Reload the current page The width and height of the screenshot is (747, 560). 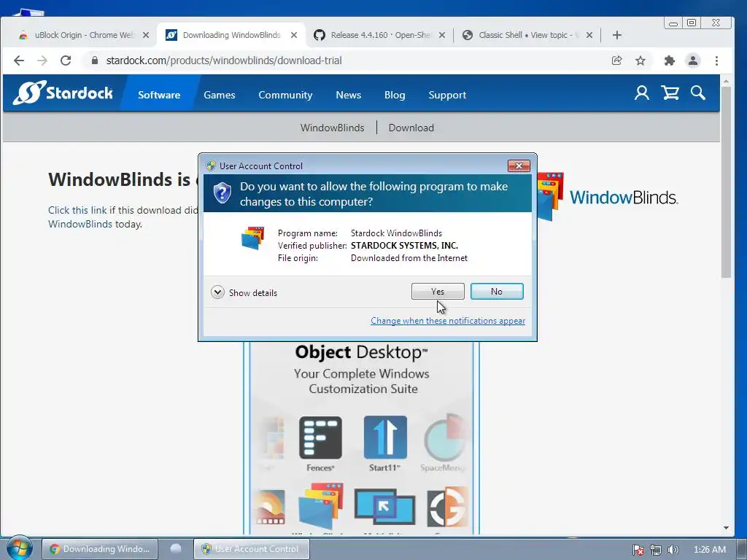click(66, 61)
